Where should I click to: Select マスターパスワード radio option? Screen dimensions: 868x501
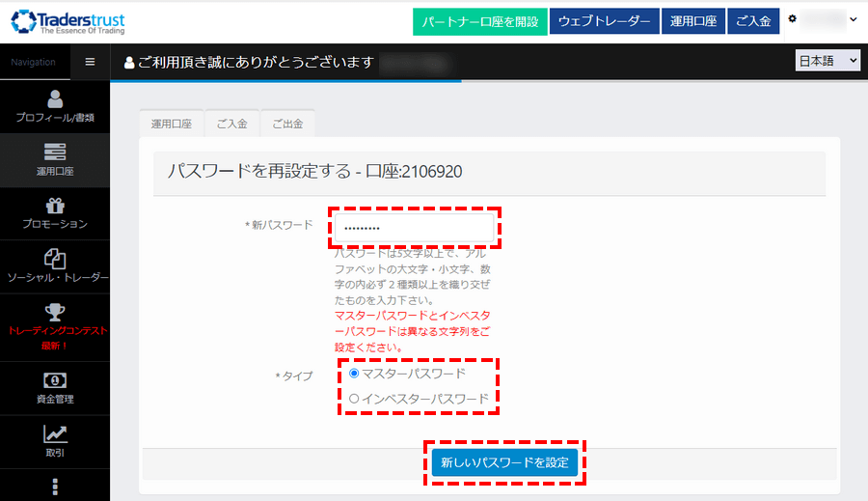pos(354,374)
